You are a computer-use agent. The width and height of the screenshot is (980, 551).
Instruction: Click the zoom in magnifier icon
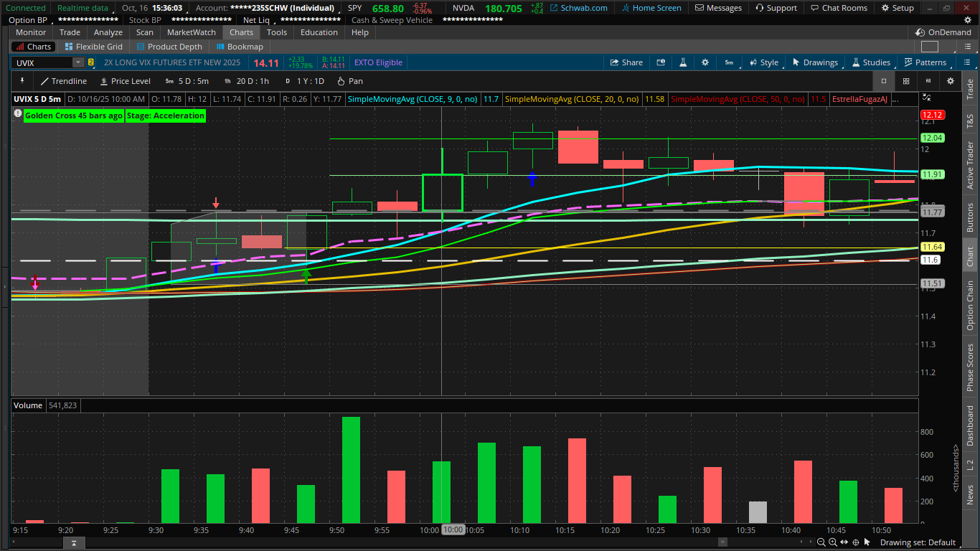pos(832,542)
